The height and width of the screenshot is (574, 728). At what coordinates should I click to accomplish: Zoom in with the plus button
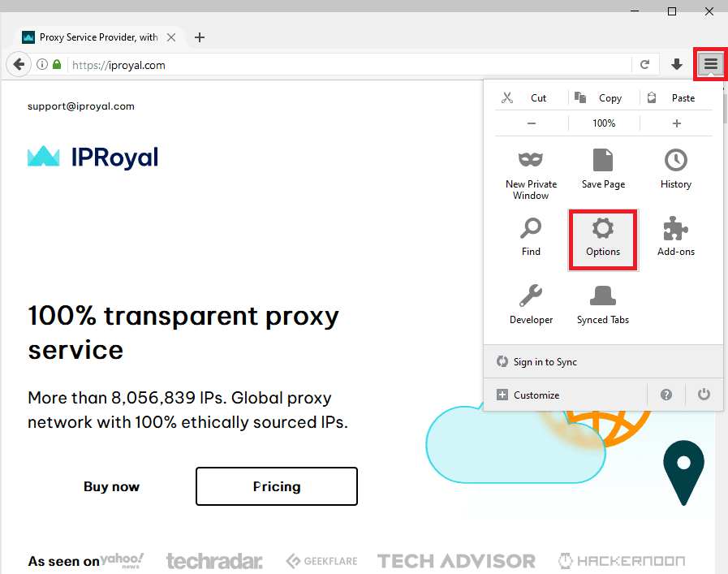tap(677, 123)
